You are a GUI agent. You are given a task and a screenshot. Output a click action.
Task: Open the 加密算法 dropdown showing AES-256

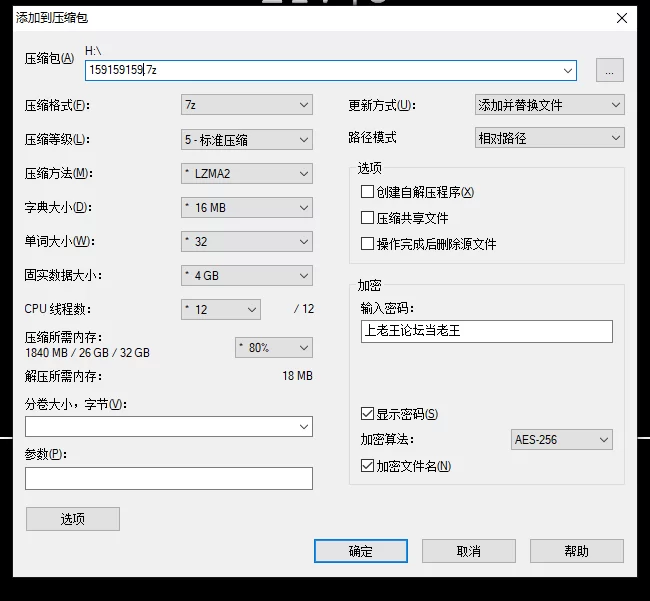click(x=562, y=439)
